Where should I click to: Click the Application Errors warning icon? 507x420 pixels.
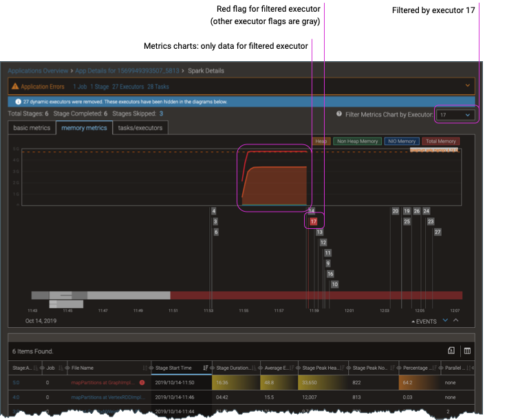(15, 86)
